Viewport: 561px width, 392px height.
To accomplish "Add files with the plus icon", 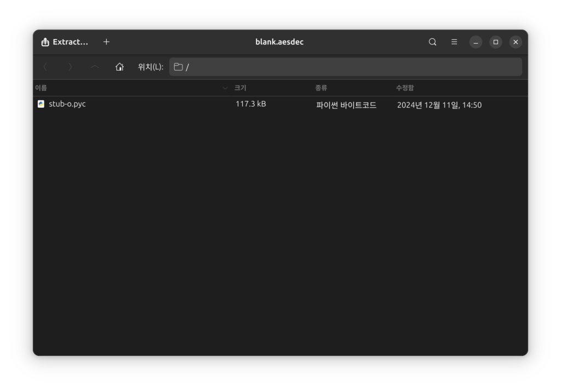I will (x=106, y=42).
